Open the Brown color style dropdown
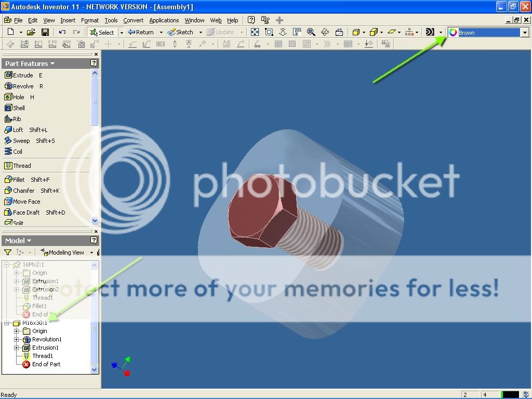The width and height of the screenshot is (532, 399). (525, 33)
